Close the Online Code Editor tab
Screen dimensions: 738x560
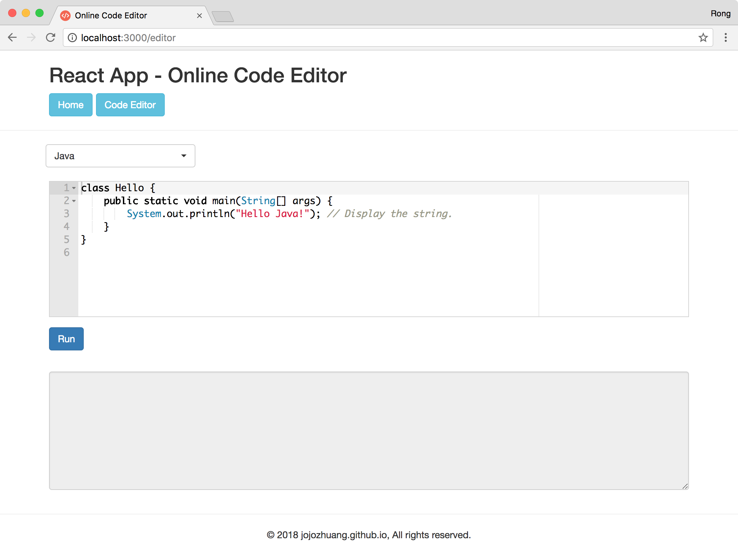199,16
